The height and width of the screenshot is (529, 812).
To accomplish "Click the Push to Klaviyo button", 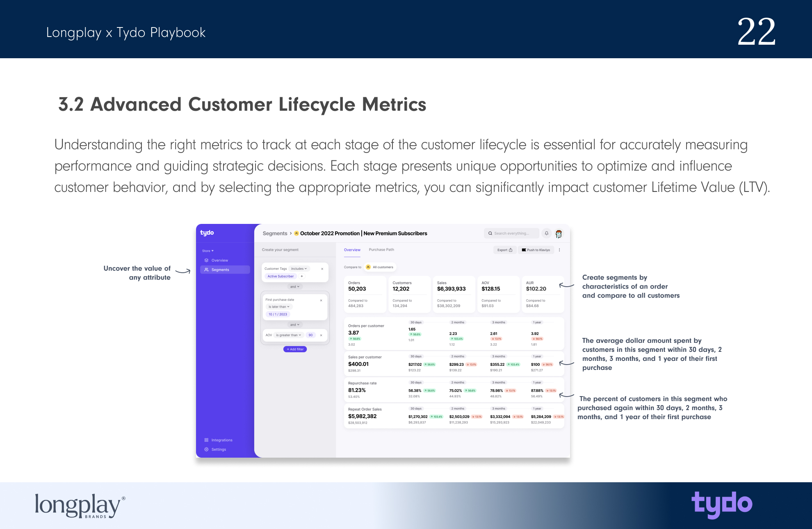I will coord(536,250).
